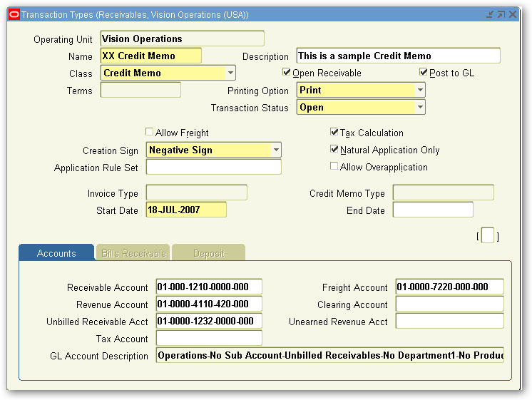
Task: Click the Class value Credit Memo
Action: (132, 73)
